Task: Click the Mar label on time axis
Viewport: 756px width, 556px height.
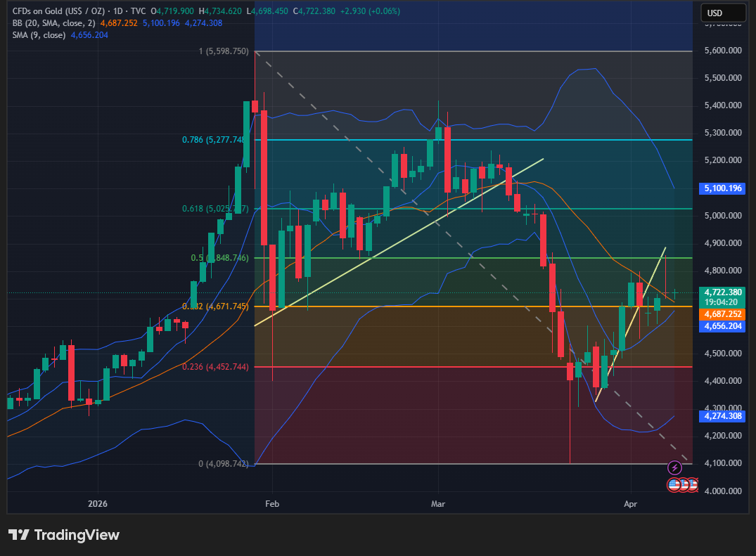Action: pyautogui.click(x=438, y=504)
